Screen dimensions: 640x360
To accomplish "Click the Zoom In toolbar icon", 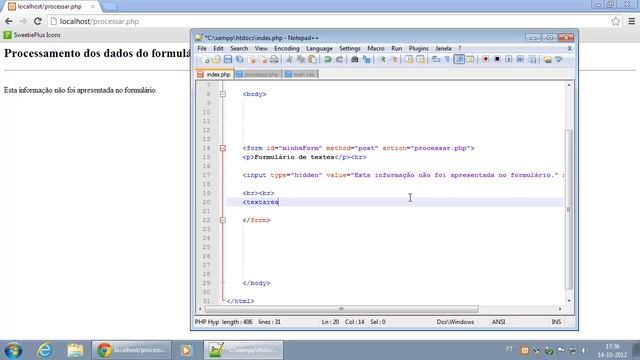I will click(382, 60).
